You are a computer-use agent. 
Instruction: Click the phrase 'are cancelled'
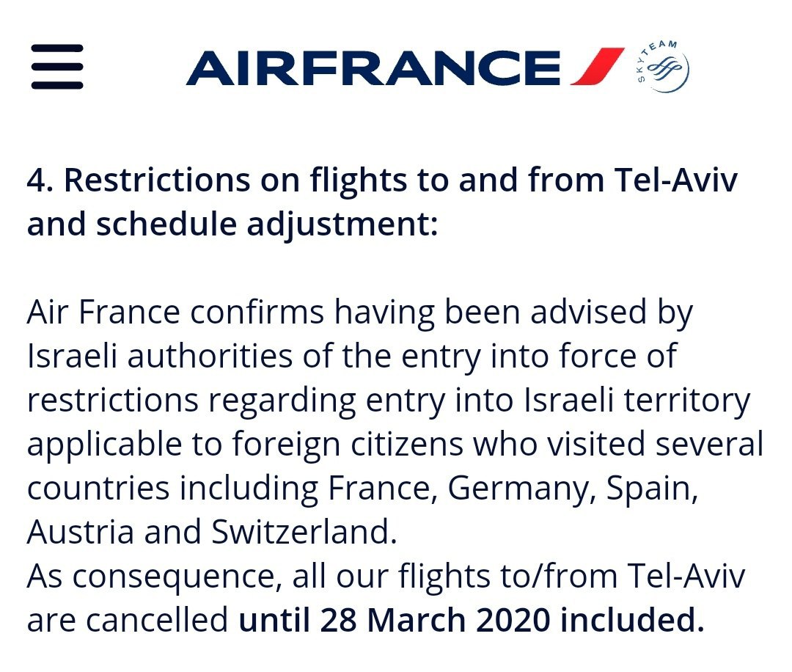[x=128, y=620]
